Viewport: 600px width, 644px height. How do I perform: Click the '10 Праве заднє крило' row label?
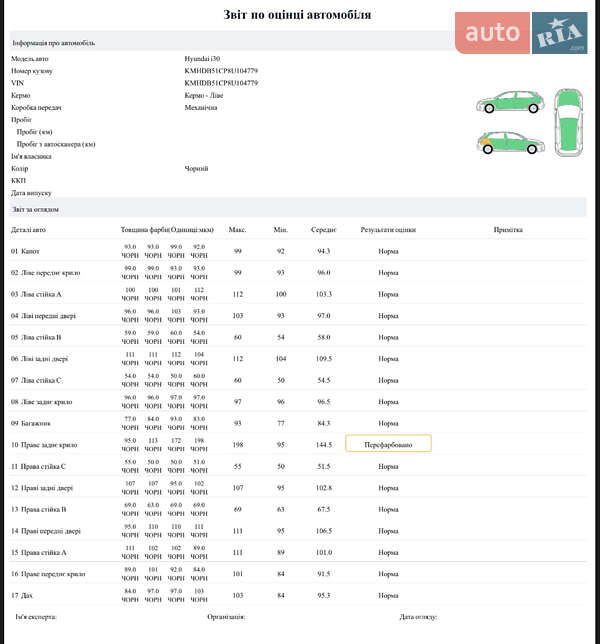[44, 445]
